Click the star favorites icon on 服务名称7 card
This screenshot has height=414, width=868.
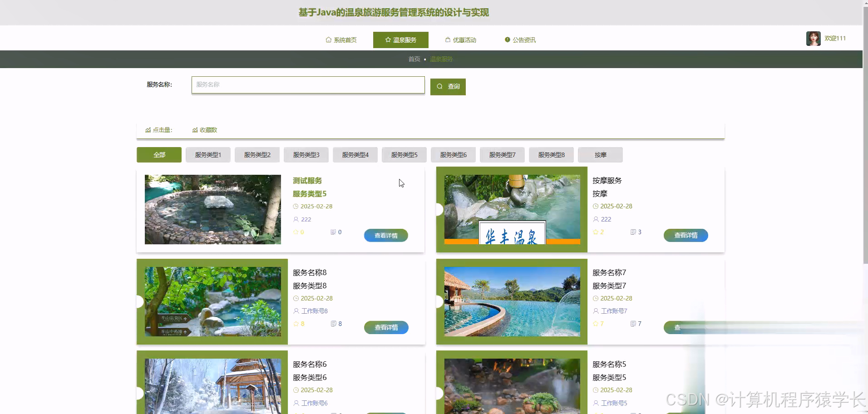click(596, 324)
